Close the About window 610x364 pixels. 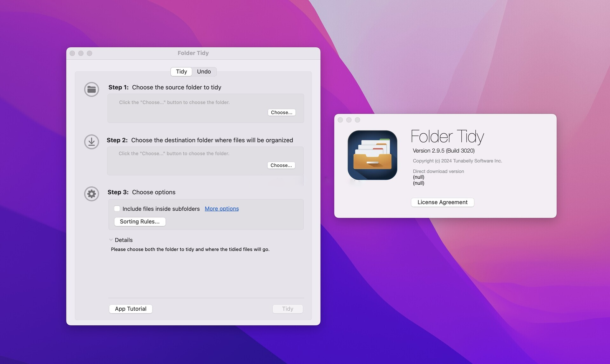[x=340, y=120]
